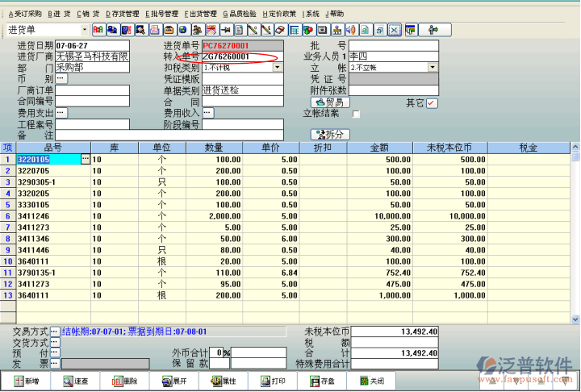Click the 进货日期 date field
The width and height of the screenshot is (581, 392).
(x=92, y=46)
